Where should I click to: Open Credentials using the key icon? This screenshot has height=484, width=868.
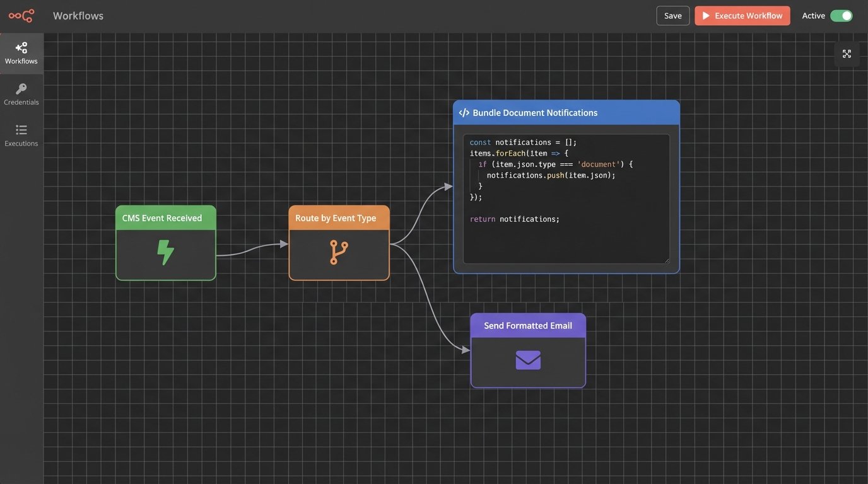(21, 88)
